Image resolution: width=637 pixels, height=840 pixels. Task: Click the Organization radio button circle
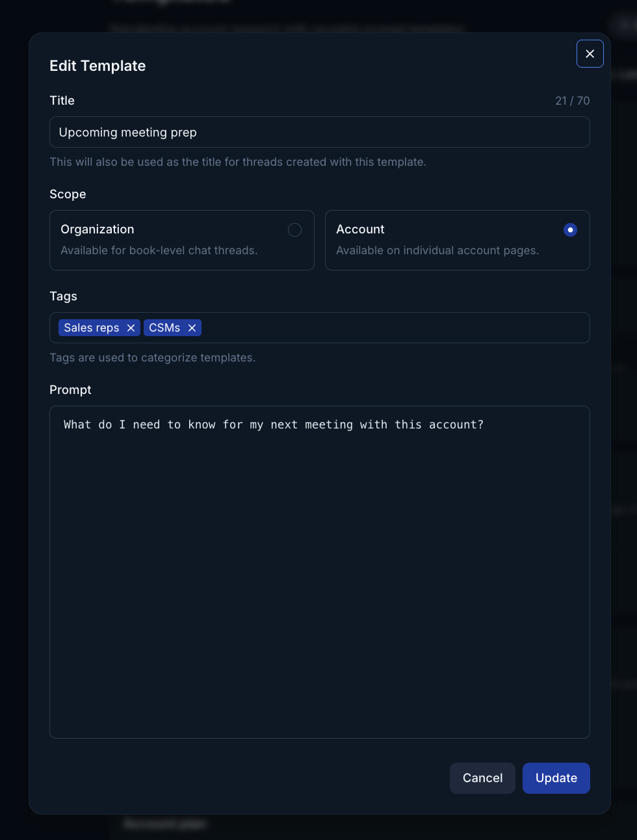[294, 230]
